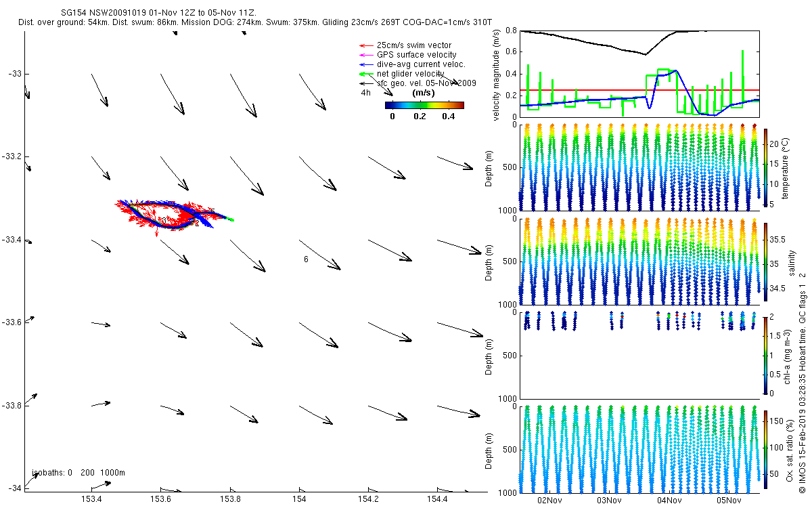The width and height of the screenshot is (812, 508).
Task: Click the velocity (m/s) horizontal colorbar
Action: [424, 105]
